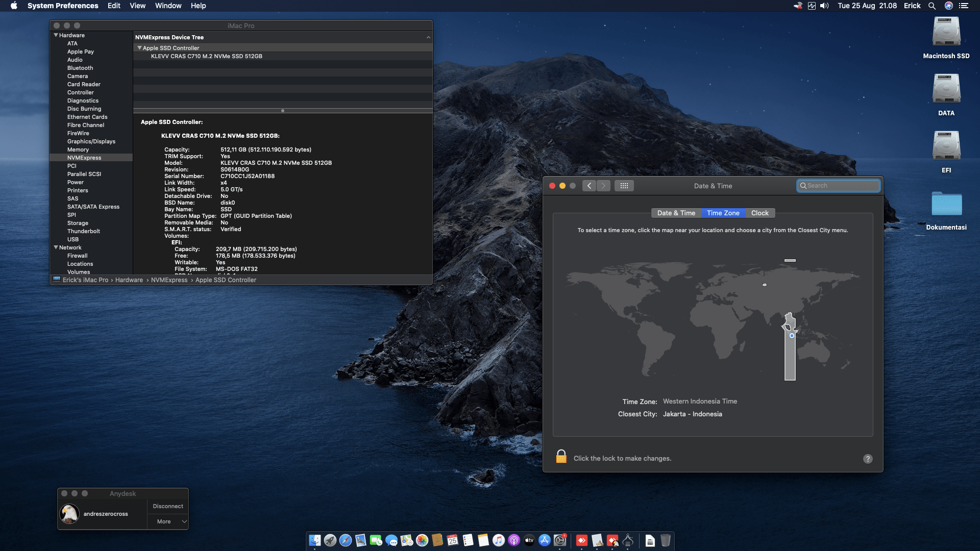Image resolution: width=980 pixels, height=551 pixels.
Task: Select the EFI volume desktop icon
Action: [x=946, y=146]
